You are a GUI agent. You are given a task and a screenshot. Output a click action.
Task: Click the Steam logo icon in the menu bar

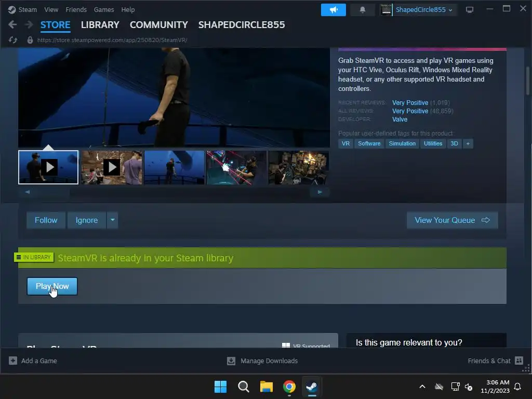point(12,9)
